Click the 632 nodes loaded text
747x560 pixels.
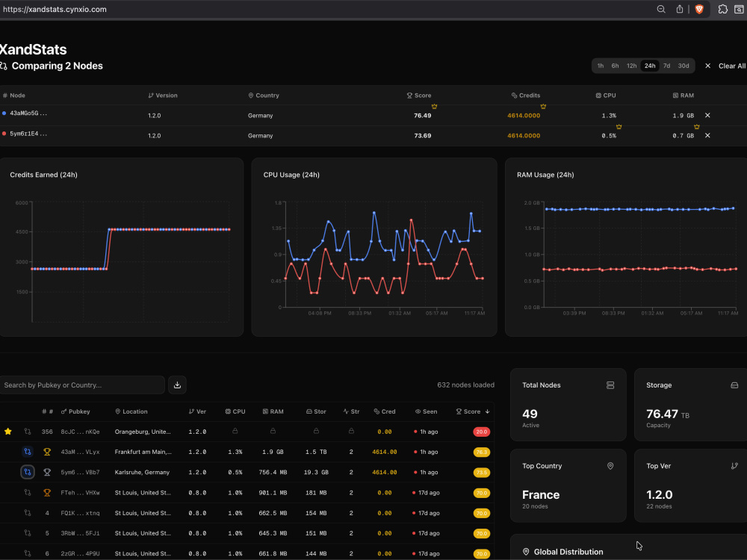pos(465,385)
